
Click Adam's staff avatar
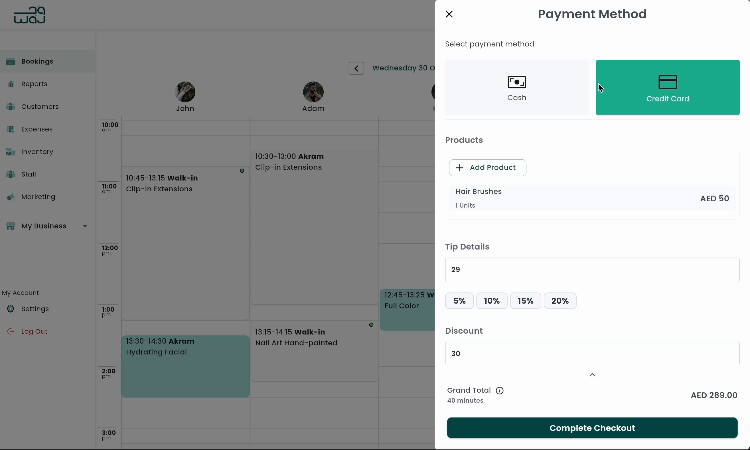[313, 92]
